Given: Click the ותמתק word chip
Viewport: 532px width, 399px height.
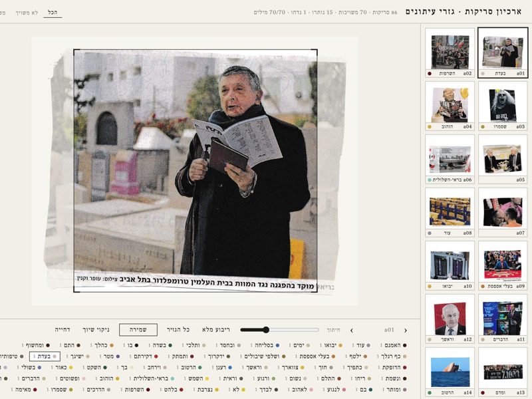Looking at the screenshot, I should pos(181,356).
